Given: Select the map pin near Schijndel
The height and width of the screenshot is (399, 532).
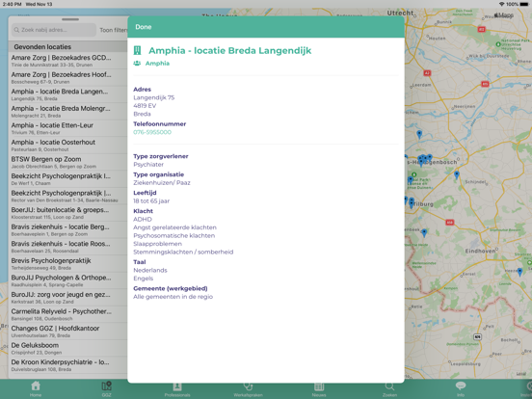Looking at the screenshot, I should point(457,174).
